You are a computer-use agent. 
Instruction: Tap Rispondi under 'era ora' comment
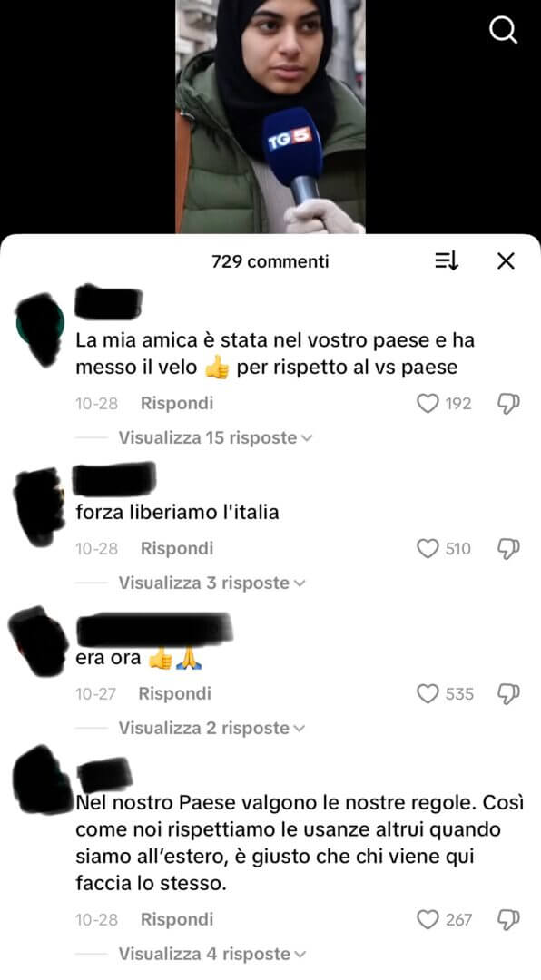coord(174,694)
